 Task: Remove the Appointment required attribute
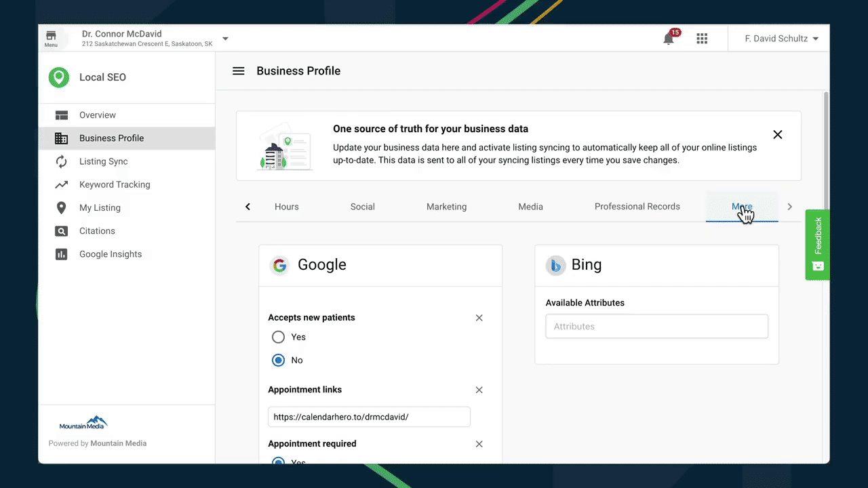pos(479,444)
